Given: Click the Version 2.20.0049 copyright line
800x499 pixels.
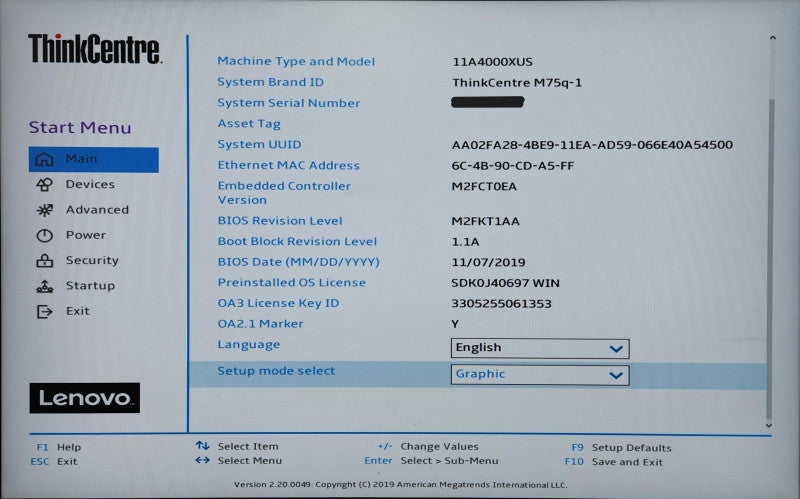Looking at the screenshot, I should click(x=401, y=485).
